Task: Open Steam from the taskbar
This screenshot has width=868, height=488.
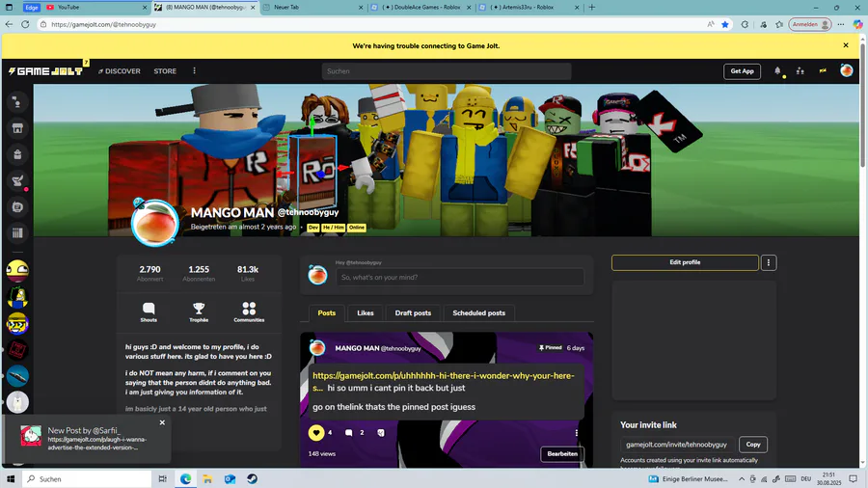Action: 252,478
